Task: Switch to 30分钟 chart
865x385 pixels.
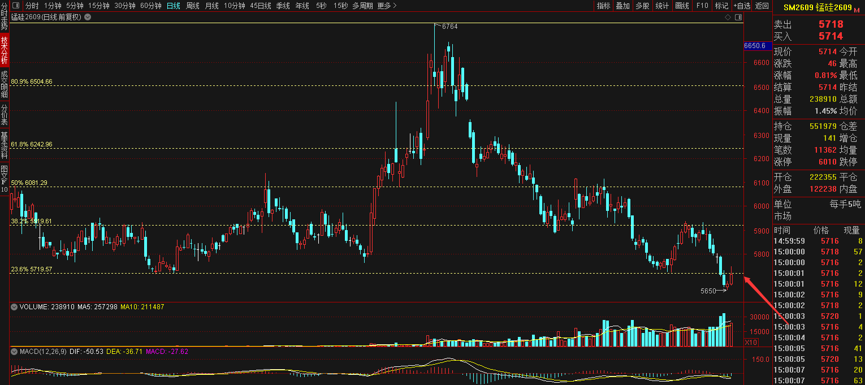Action: [x=125, y=6]
